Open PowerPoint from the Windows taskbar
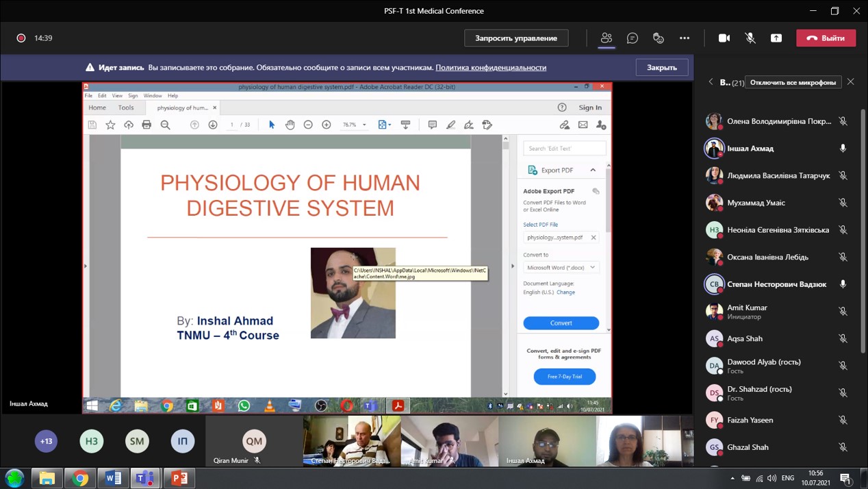The image size is (868, 489). [179, 478]
